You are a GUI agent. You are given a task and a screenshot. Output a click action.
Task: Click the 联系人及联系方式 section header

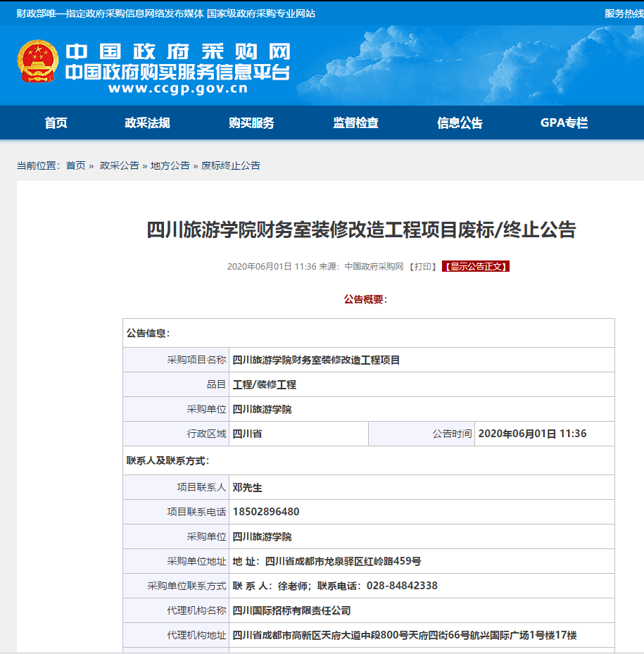pos(168,461)
